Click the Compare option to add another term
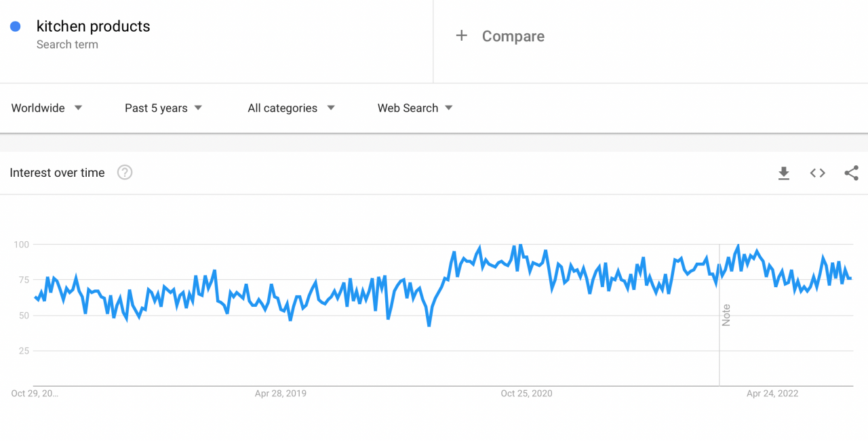 tap(513, 36)
